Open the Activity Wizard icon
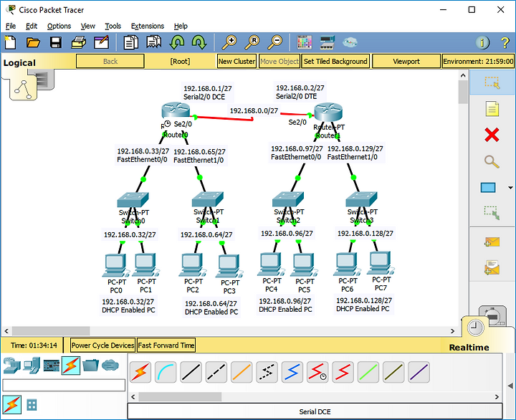 [101, 42]
